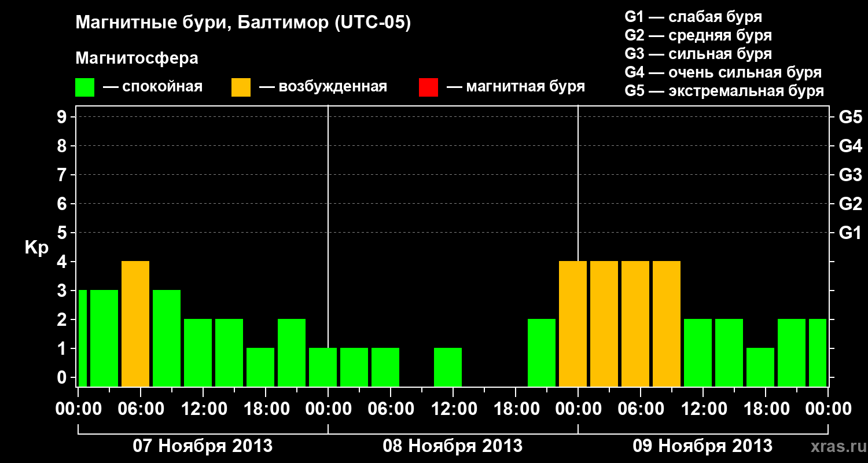Click the orange bar crossing midnight into 09 Ноября

[x=573, y=324]
